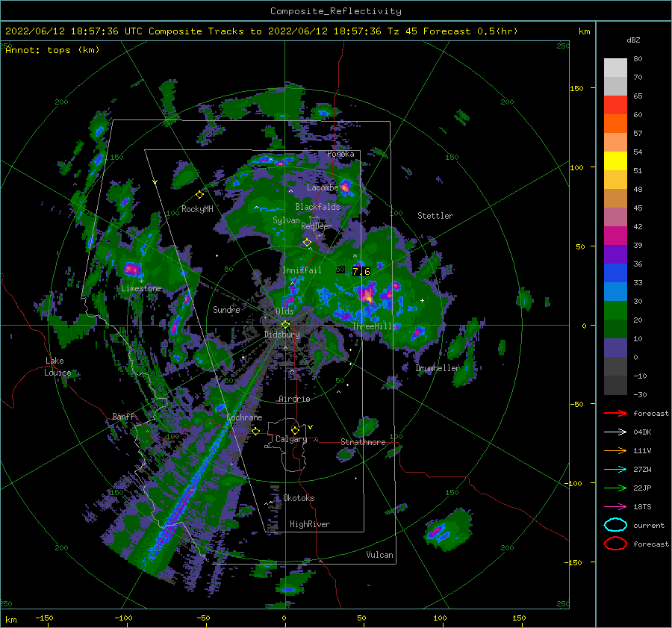
Task: Click the red swatch in dBZ scale
Action: pyautogui.click(x=615, y=105)
